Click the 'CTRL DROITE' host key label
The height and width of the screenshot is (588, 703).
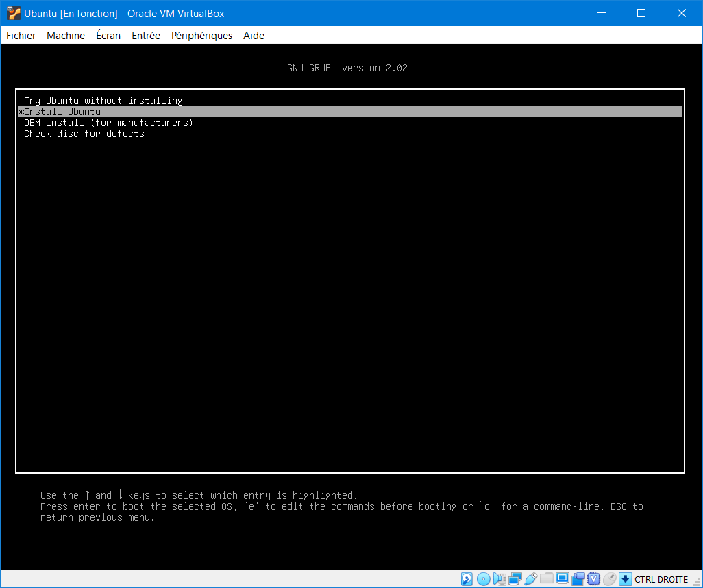click(661, 580)
